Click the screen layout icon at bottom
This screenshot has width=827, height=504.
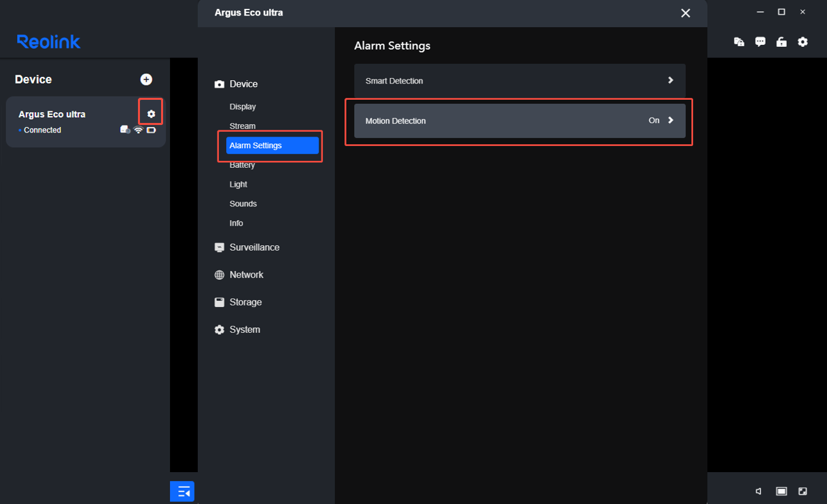tap(781, 491)
